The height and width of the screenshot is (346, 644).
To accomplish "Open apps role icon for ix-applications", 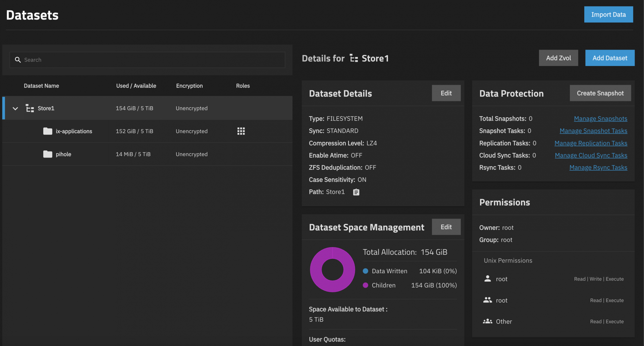I will coord(241,131).
